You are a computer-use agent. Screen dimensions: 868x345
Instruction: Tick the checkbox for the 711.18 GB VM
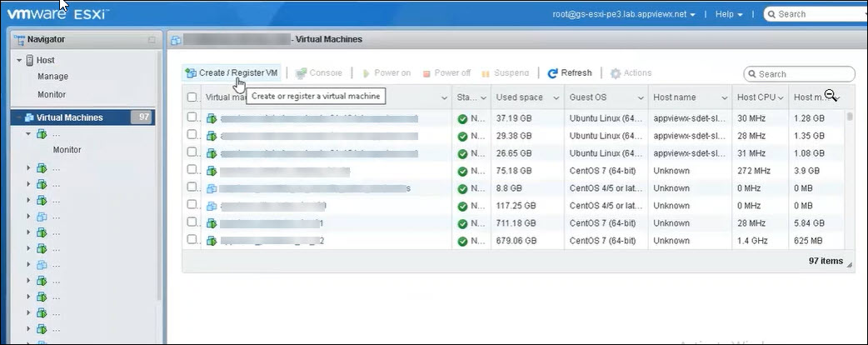192,222
